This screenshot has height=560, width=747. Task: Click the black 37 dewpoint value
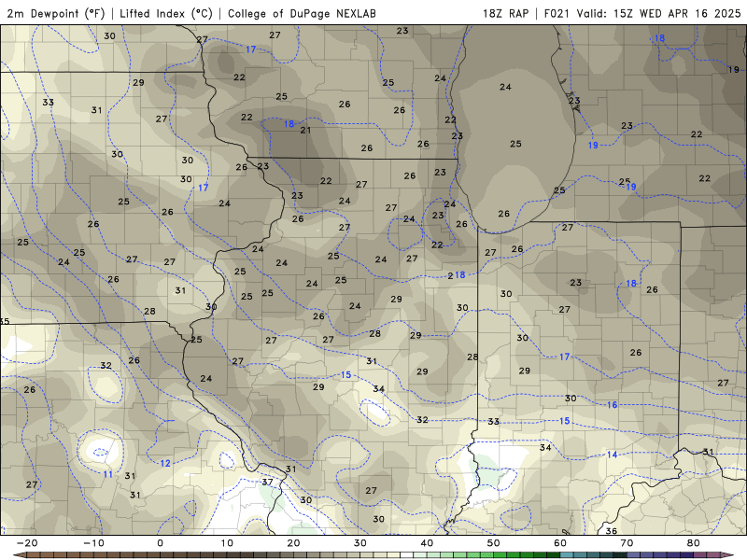click(267, 482)
